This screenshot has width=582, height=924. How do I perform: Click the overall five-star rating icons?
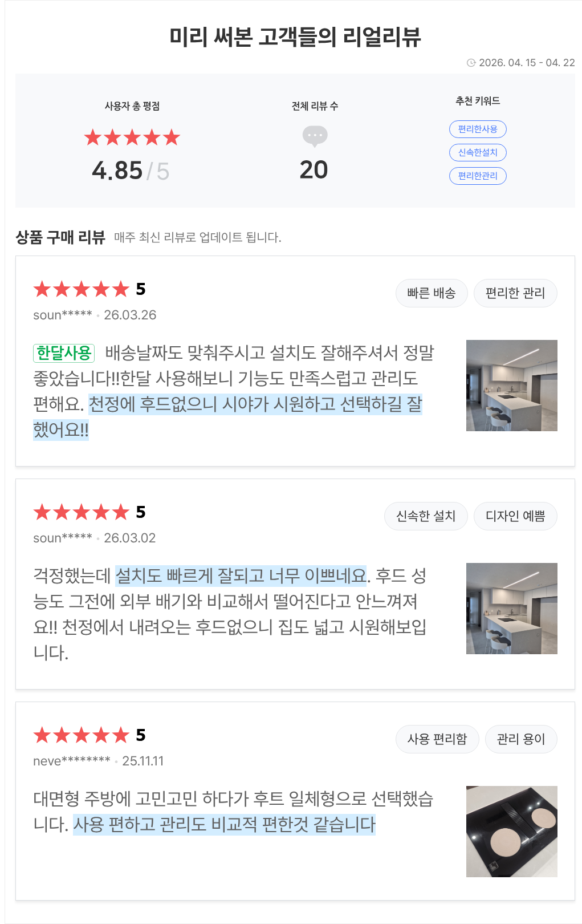coord(132,137)
